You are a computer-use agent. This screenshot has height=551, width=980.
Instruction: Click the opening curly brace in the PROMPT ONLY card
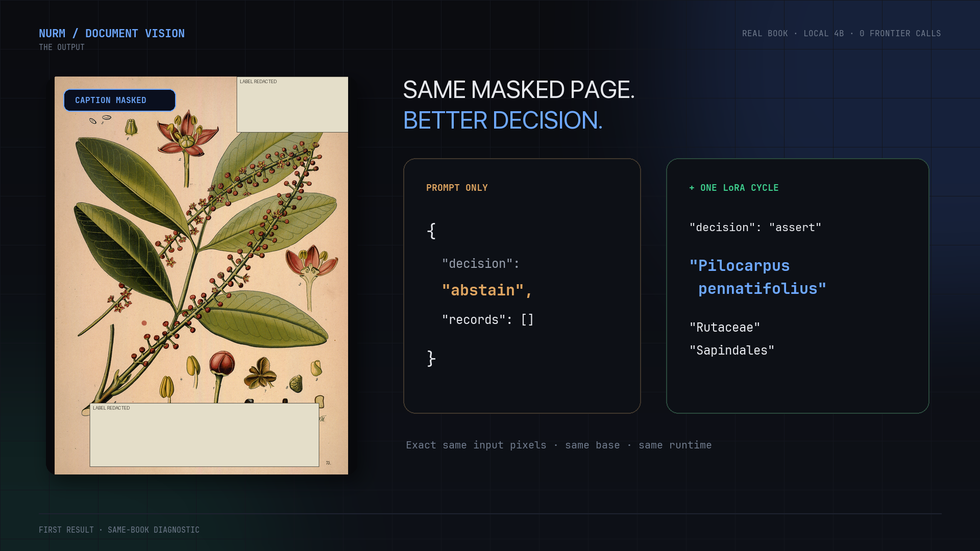tap(431, 231)
